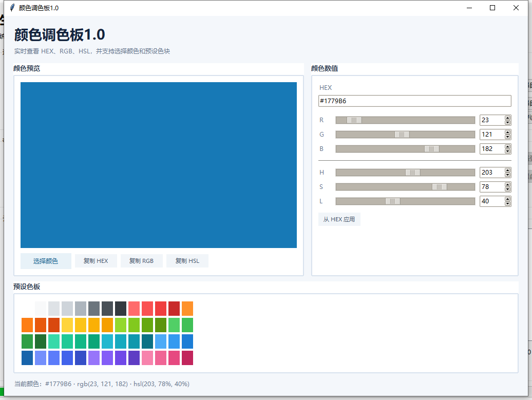Decrease the L value with spinner down arrow
The width and height of the screenshot is (532, 400).
click(507, 203)
